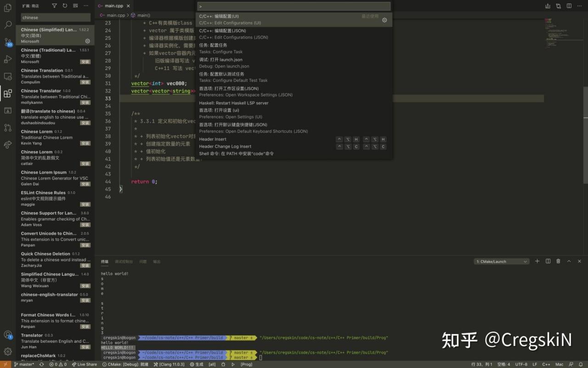The height and width of the screenshot is (368, 588).
Task: Run command 首选项: 打开设置 (ui)
Action: pos(294,114)
